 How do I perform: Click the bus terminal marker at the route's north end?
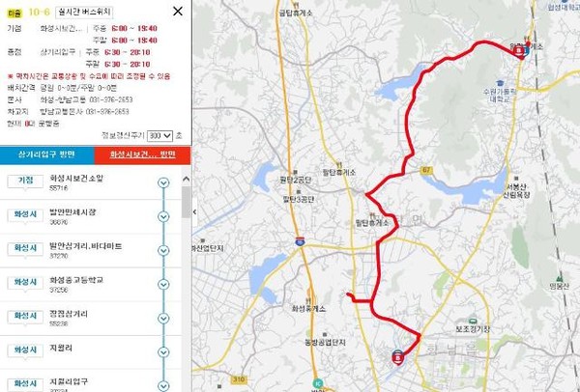point(520,50)
